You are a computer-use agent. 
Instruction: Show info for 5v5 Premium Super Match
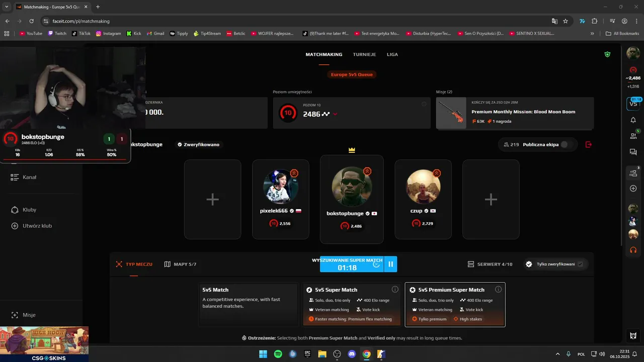pos(498,290)
